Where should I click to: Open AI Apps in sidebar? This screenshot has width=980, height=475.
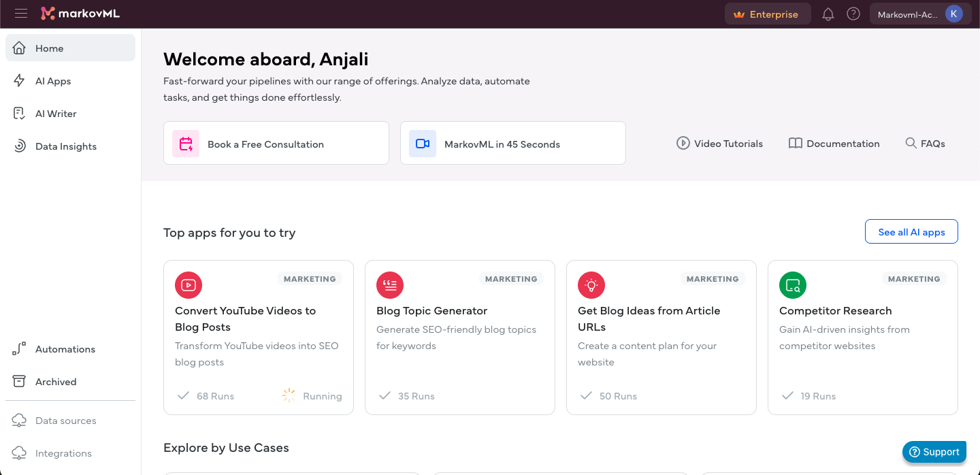[x=71, y=81]
